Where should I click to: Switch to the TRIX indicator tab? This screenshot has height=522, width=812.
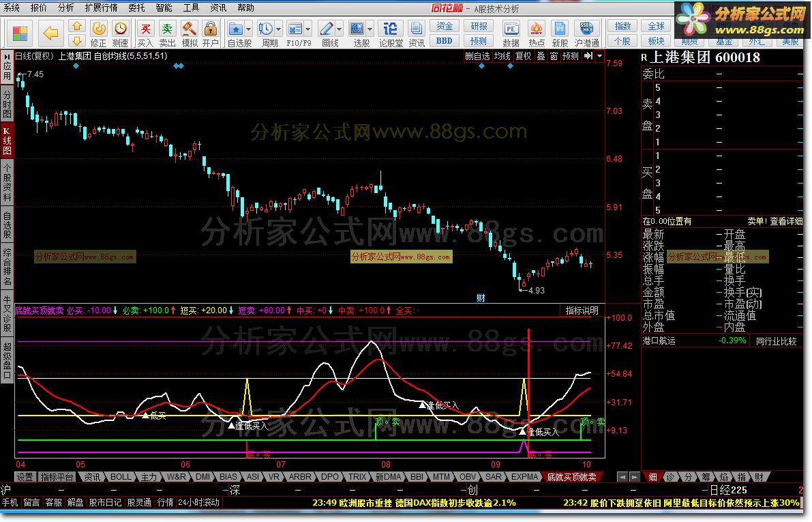[357, 477]
